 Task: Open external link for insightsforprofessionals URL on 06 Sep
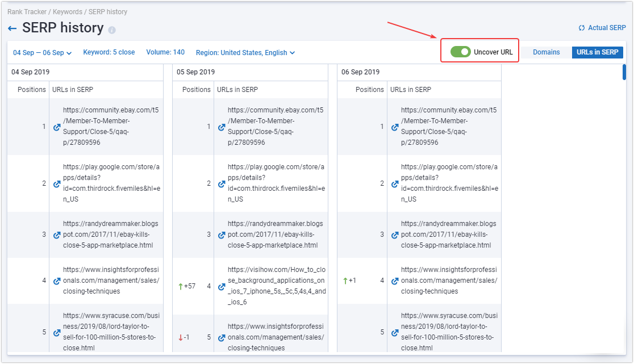(395, 281)
